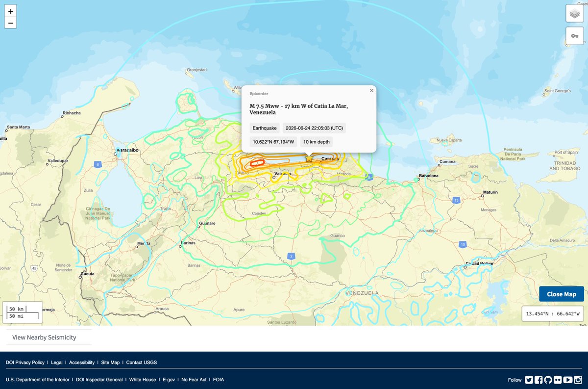Close the Epicenter popup
Image resolution: width=588 pixels, height=389 pixels.
(x=371, y=90)
